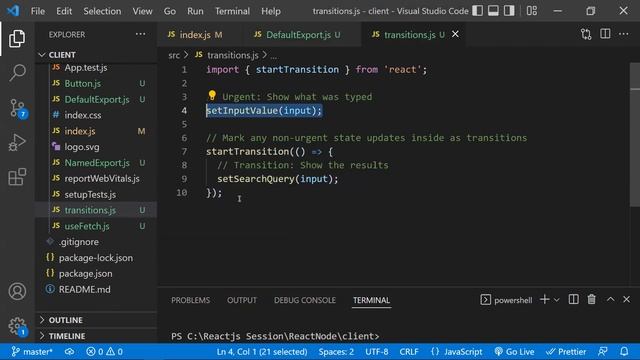Click breadcrumb src folder
Image resolution: width=640 pixels, height=360 pixels.
[174, 55]
